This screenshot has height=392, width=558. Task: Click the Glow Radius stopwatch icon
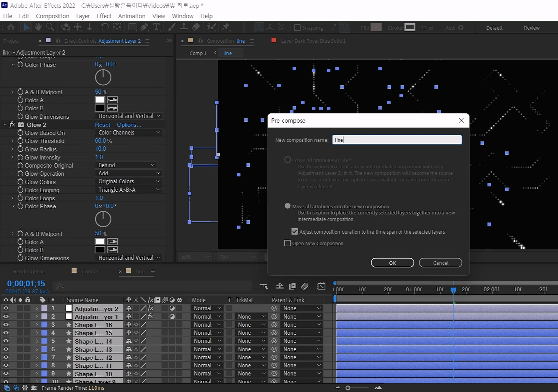20,149
